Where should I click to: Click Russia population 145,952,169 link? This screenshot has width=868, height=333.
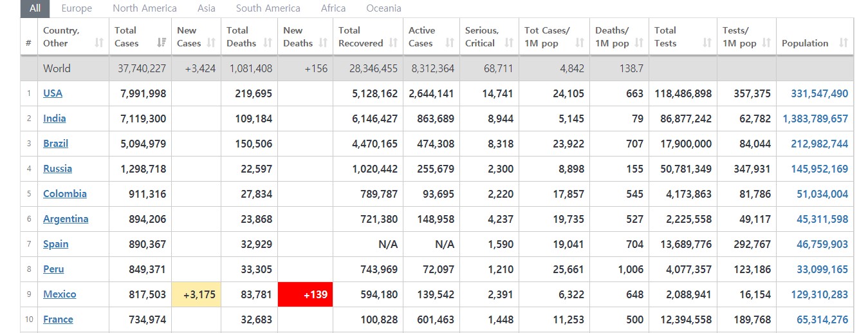coord(819,169)
